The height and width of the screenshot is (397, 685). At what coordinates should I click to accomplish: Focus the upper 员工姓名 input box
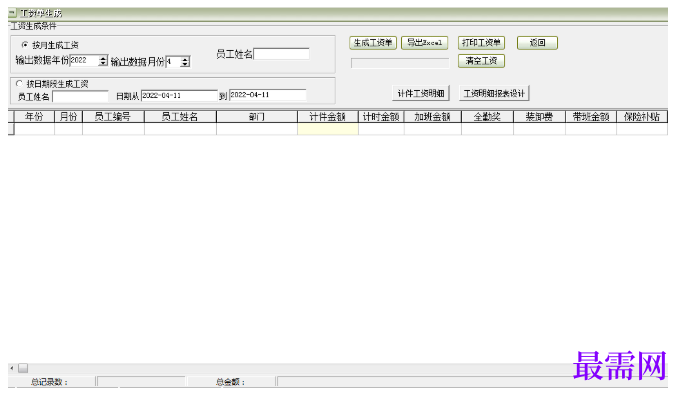(281, 54)
